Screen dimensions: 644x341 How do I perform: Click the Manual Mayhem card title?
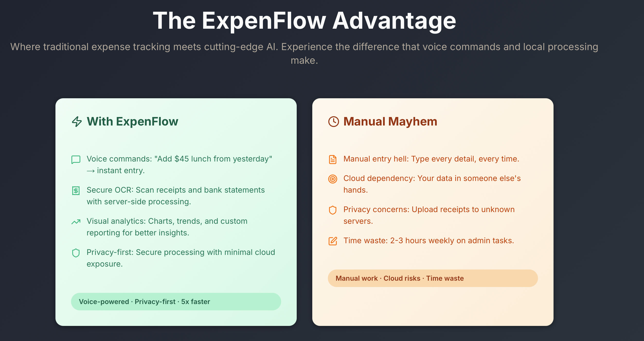(390, 122)
